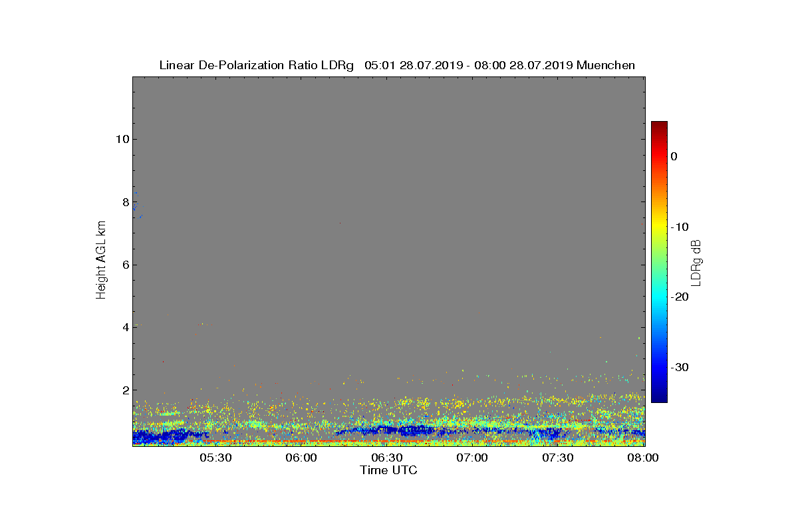Click the Height AGL km axis title
The width and height of the screenshot is (798, 532).
[101, 261]
